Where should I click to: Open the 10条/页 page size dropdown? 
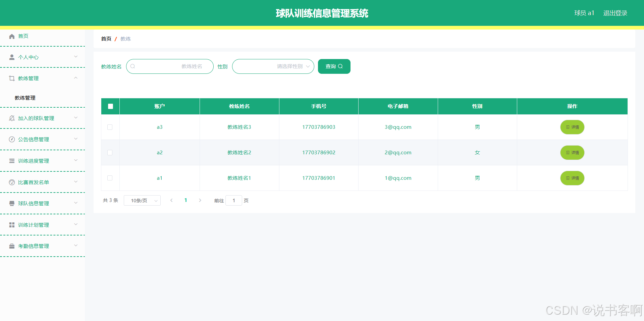point(142,201)
